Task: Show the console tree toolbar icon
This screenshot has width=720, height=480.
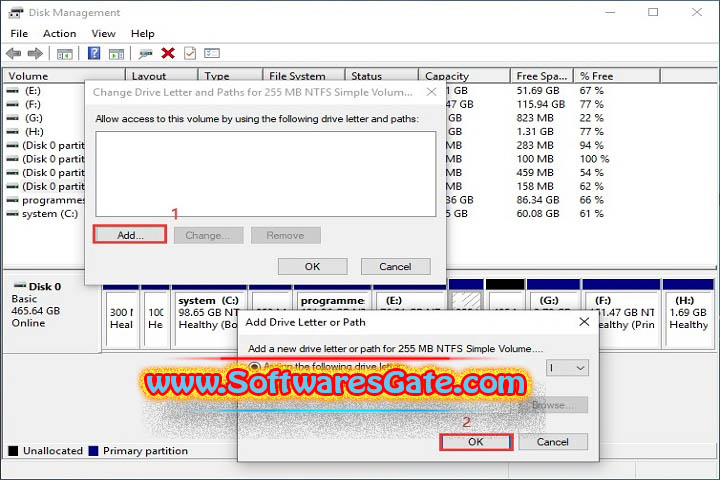Action: tap(64, 54)
